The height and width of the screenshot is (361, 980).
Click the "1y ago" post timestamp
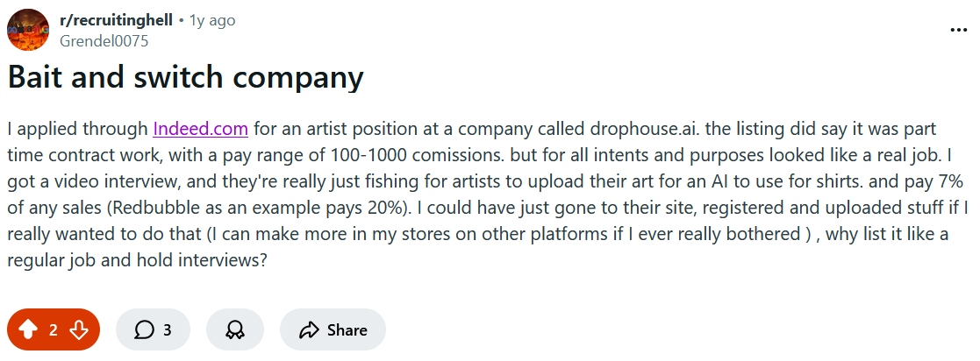[212, 20]
